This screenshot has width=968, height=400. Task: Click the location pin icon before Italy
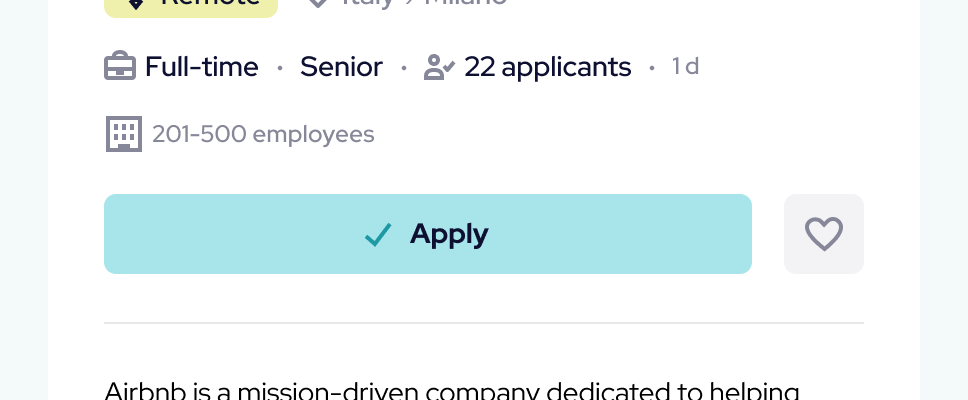[318, 3]
